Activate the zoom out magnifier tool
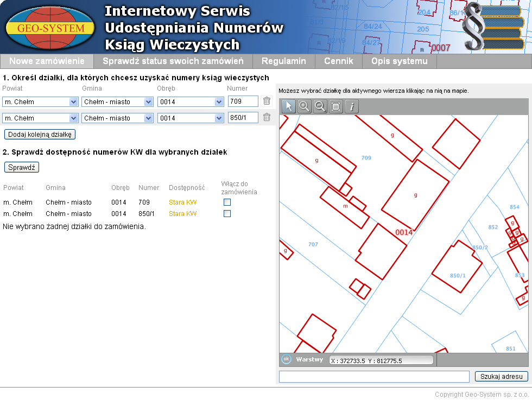Image resolution: width=532 pixels, height=400 pixels. (320, 106)
